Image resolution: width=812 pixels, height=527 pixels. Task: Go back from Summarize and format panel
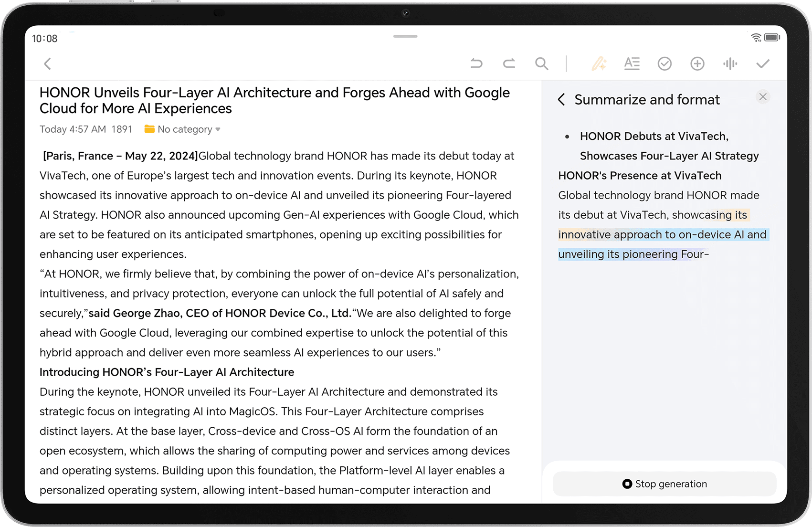pos(562,100)
